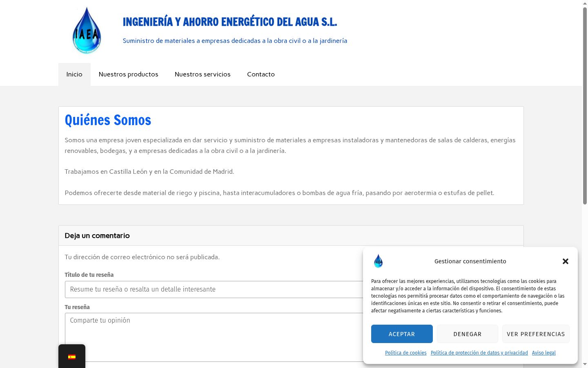This screenshot has width=588, height=368.
Task: Click the site title Ingeniería y Ahorro Energético
Action: 230,22
